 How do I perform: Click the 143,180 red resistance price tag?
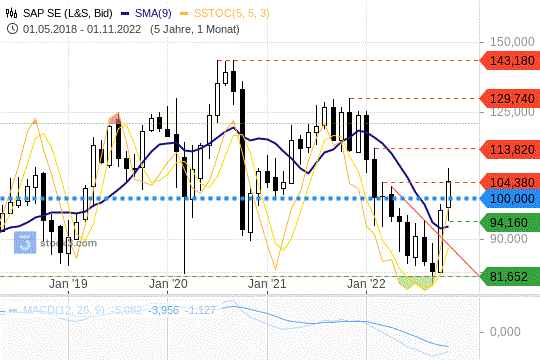[510, 61]
